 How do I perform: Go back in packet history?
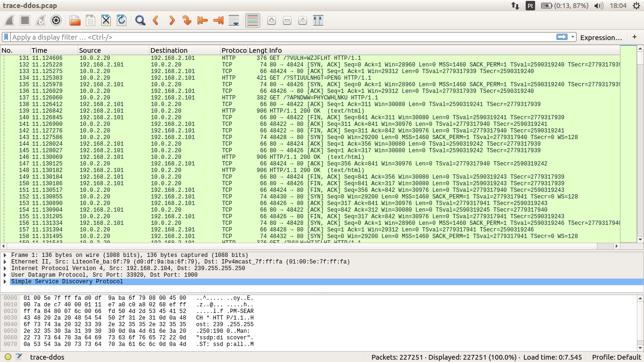(x=156, y=20)
